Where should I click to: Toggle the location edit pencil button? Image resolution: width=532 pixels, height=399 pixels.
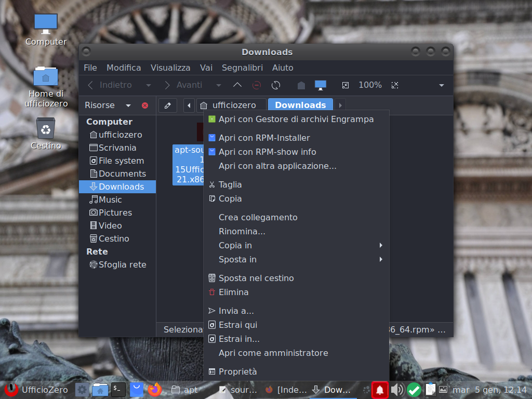pos(167,105)
